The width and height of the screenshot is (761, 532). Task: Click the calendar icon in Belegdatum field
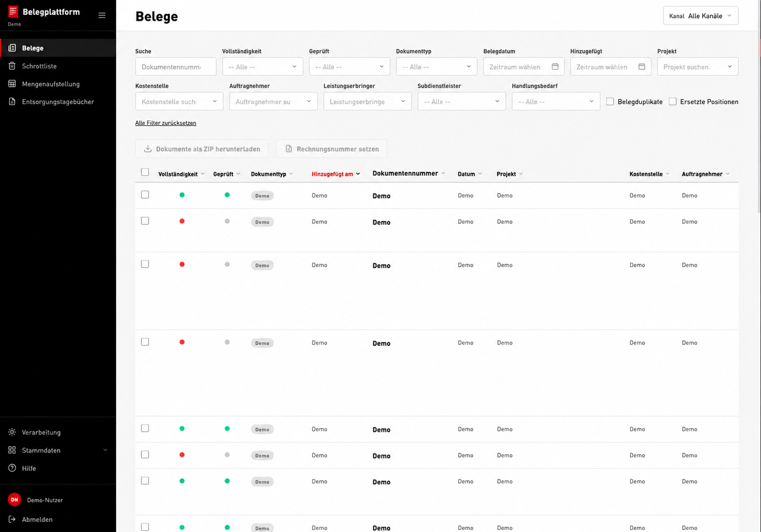point(555,66)
